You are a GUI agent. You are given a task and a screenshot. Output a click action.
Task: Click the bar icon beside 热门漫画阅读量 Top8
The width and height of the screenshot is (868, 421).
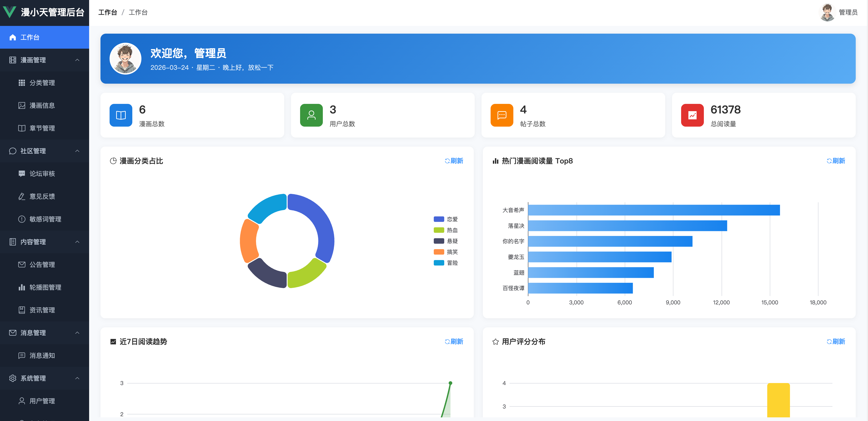(495, 161)
